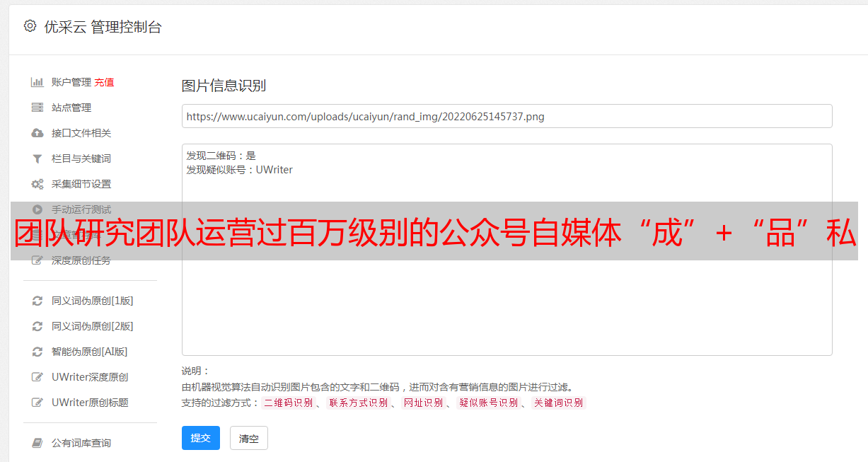Open 账户管理 in the sidebar

click(x=71, y=82)
